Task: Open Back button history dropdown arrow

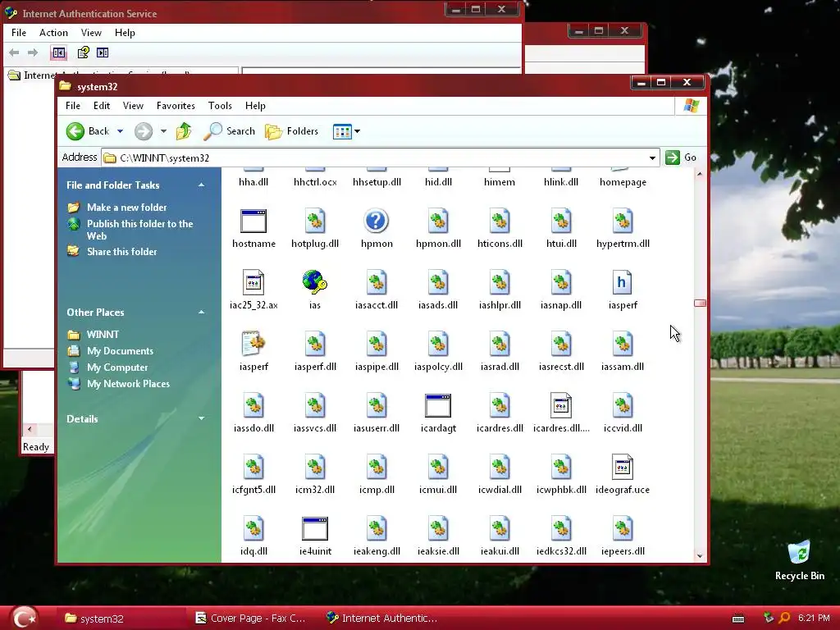Action: pos(120,131)
